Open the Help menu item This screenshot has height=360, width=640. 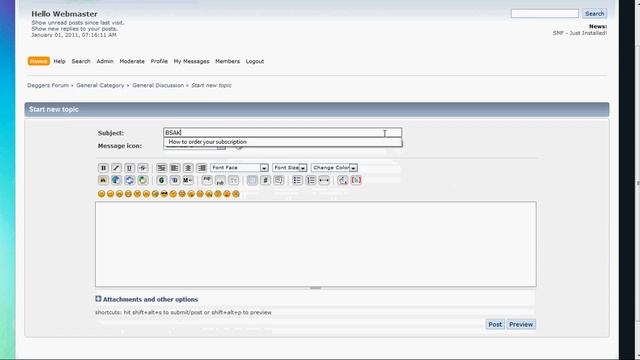(59, 61)
